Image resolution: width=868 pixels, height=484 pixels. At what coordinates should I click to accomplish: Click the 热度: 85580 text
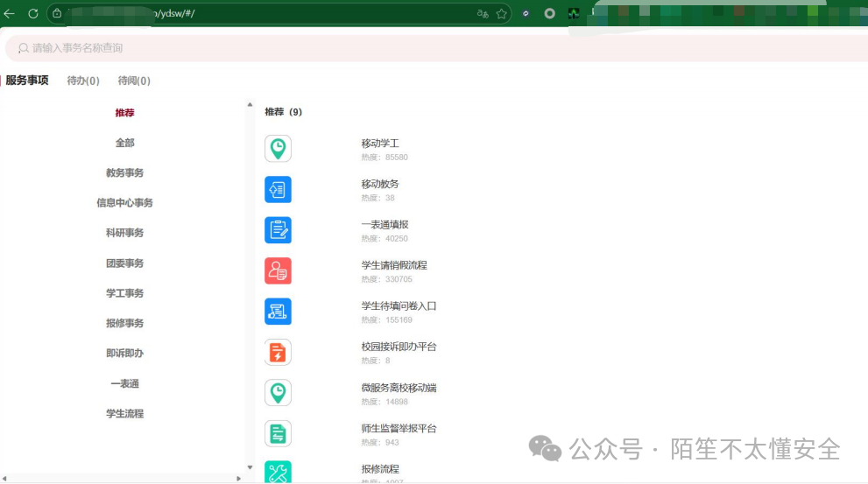coord(385,157)
